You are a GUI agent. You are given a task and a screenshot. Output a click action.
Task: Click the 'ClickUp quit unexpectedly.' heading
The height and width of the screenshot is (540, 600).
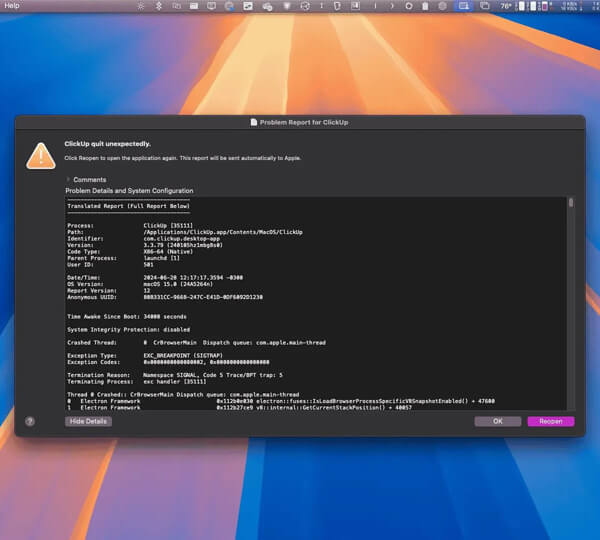point(108,144)
